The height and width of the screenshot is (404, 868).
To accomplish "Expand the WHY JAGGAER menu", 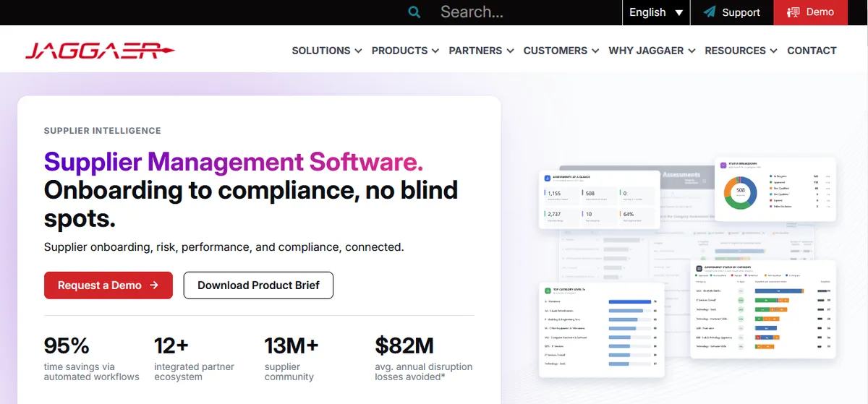I will point(652,51).
